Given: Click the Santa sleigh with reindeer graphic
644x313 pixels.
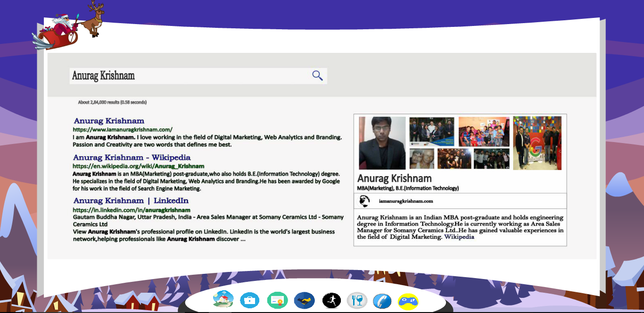Looking at the screenshot, I should tap(69, 25).
